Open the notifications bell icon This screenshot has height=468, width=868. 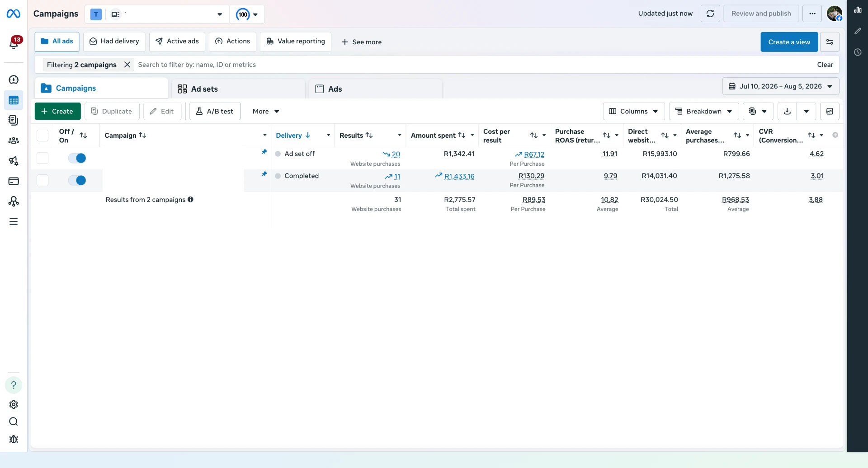[x=14, y=43]
